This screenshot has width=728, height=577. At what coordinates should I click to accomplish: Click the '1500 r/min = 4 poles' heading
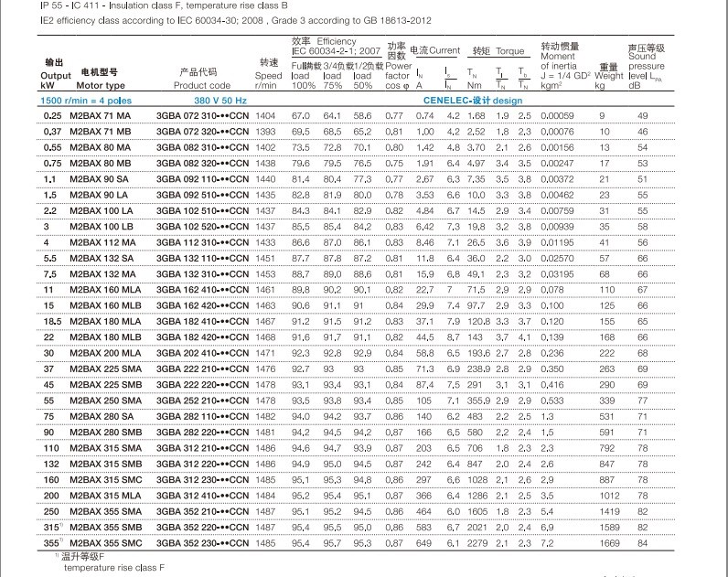click(86, 101)
